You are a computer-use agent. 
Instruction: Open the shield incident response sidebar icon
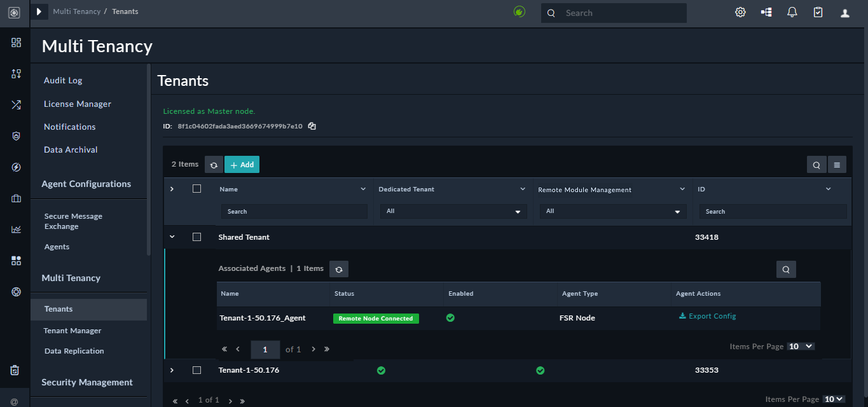click(x=16, y=136)
